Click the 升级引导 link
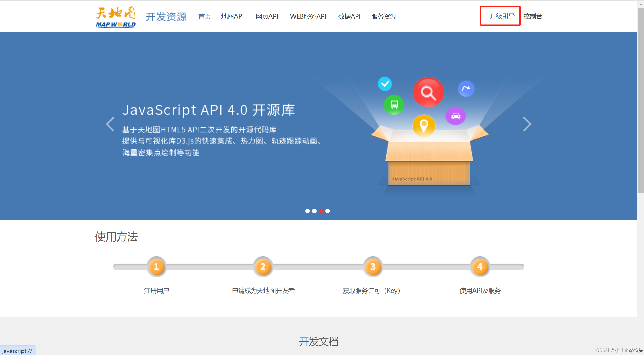The height and width of the screenshot is (355, 644). [502, 16]
